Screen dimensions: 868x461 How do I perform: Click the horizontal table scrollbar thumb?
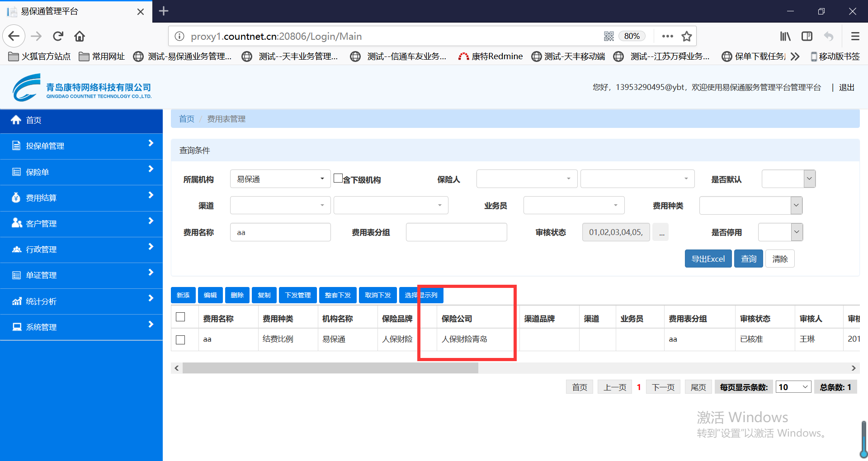[x=330, y=368]
